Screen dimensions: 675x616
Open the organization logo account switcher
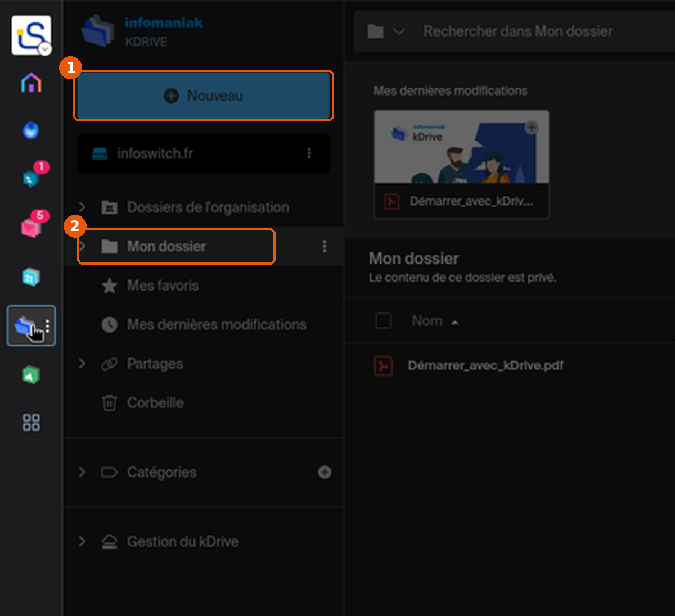(x=31, y=35)
